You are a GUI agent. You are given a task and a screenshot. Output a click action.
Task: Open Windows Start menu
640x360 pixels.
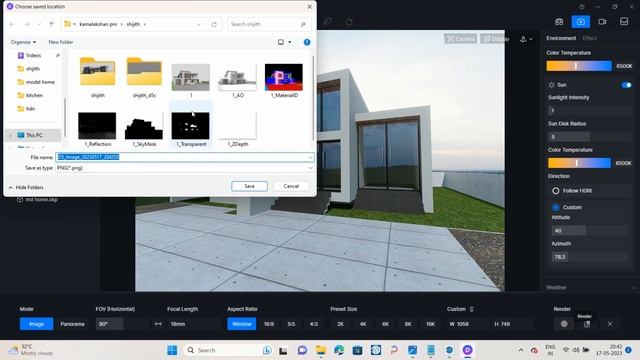[172, 350]
